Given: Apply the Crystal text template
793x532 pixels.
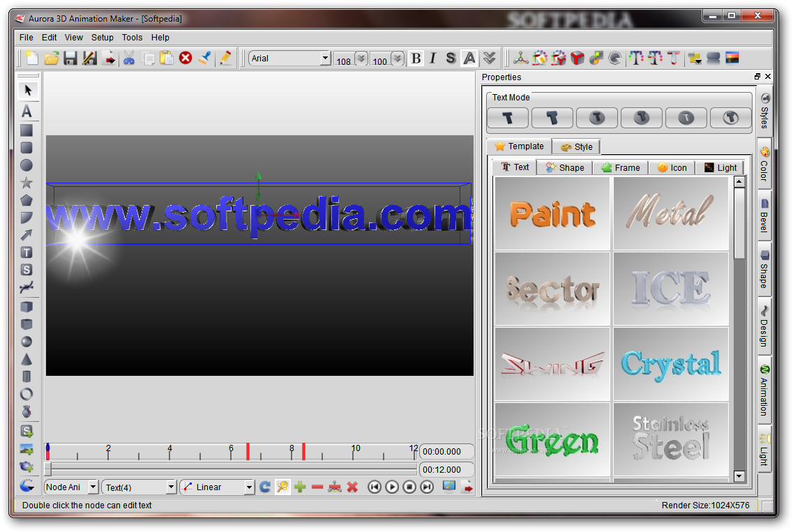Looking at the screenshot, I should point(671,363).
